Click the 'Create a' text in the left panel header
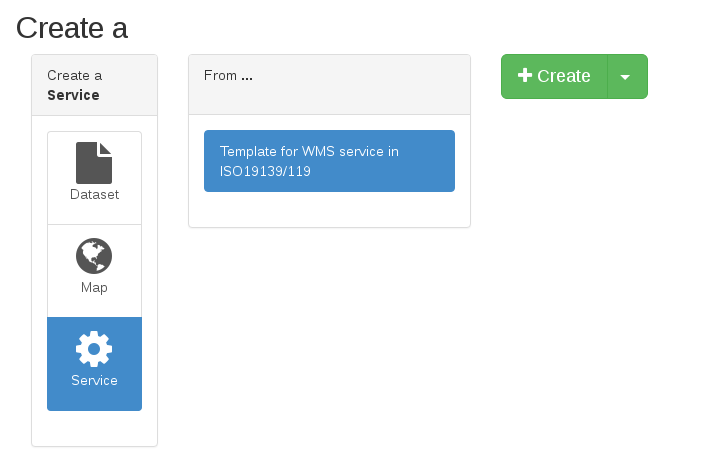Image resolution: width=723 pixels, height=468 pixels. [74, 76]
